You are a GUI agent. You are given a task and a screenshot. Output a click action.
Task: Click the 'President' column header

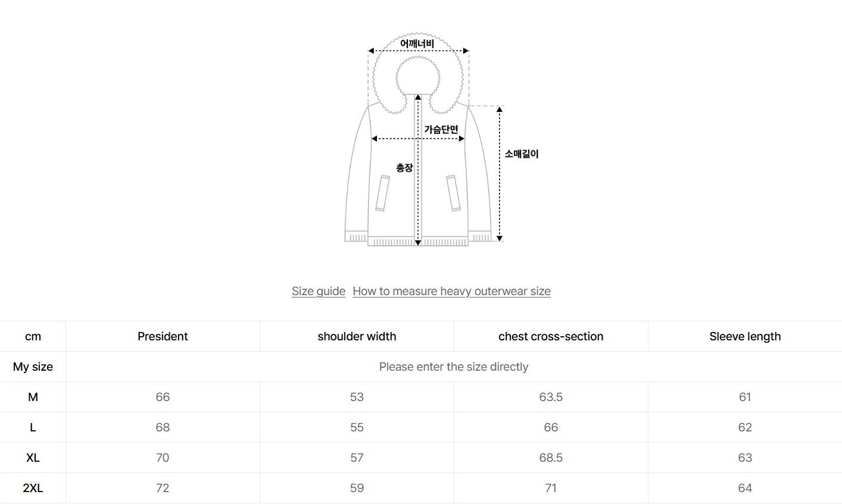pos(163,336)
